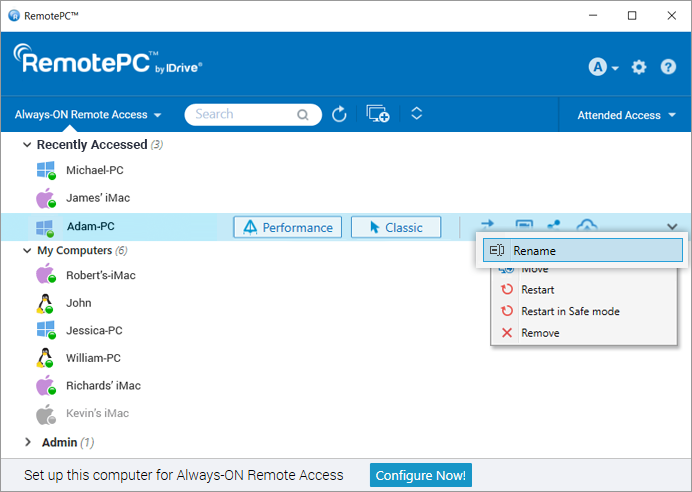Toggle the Adam-PC more options chevron

[x=672, y=226]
